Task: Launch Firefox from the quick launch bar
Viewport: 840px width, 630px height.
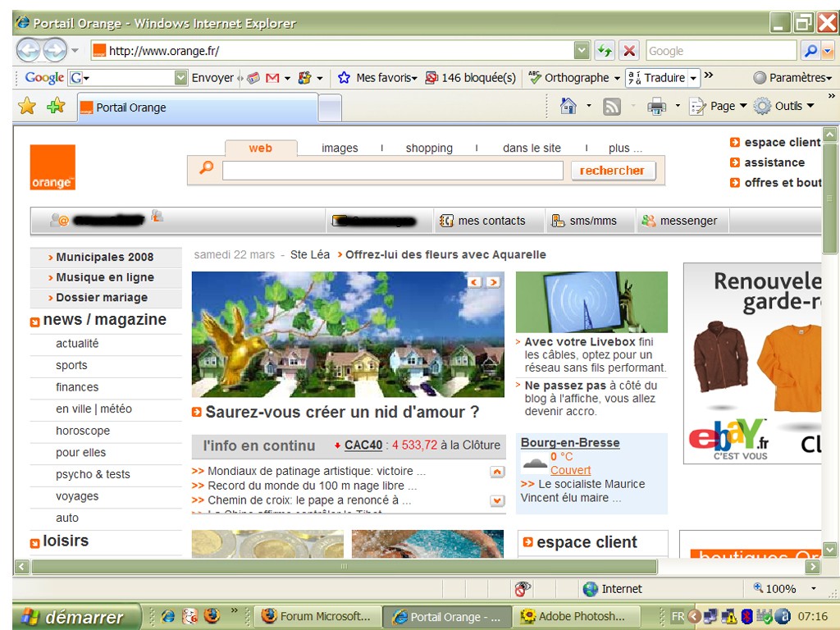Action: click(212, 615)
